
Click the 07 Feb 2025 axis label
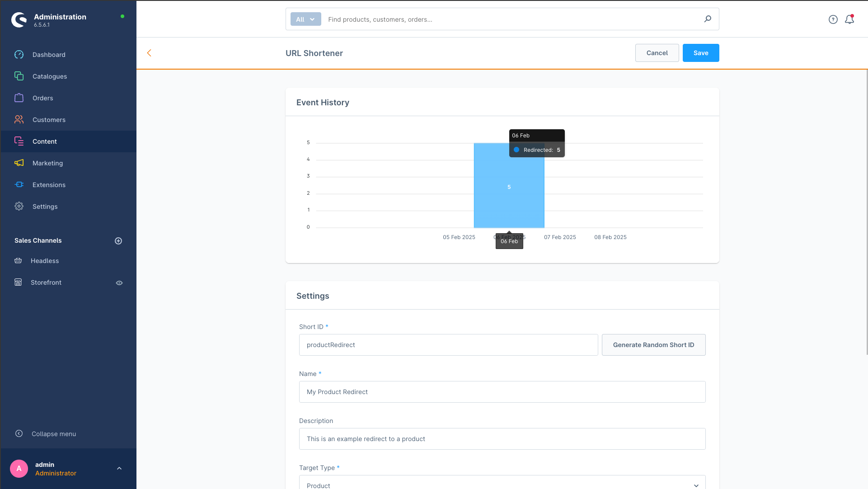tap(560, 237)
